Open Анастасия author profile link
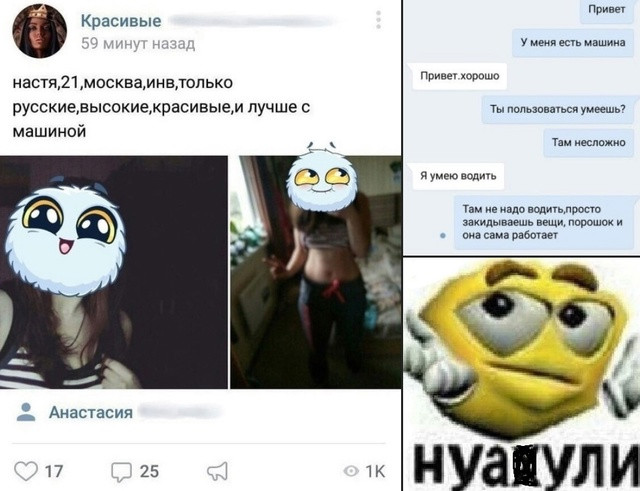This screenshot has width=640, height=491. 91,412
